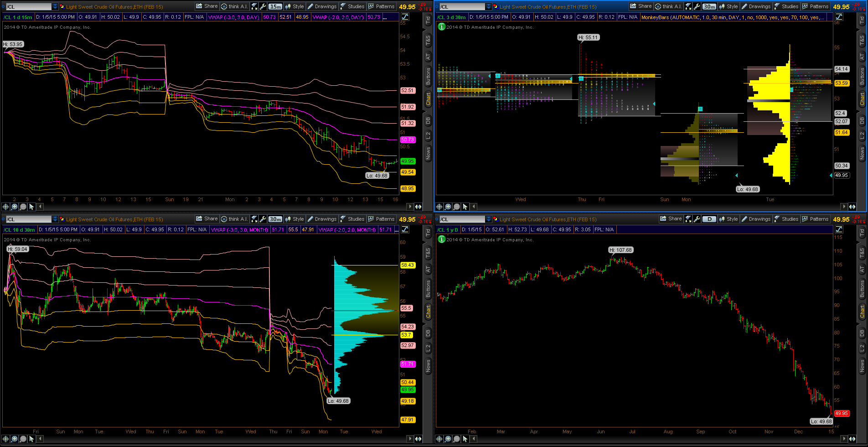This screenshot has width=868, height=447.
Task: Open Studies in the 10 d 30m chart toolbar
Action: pyautogui.click(x=352, y=219)
